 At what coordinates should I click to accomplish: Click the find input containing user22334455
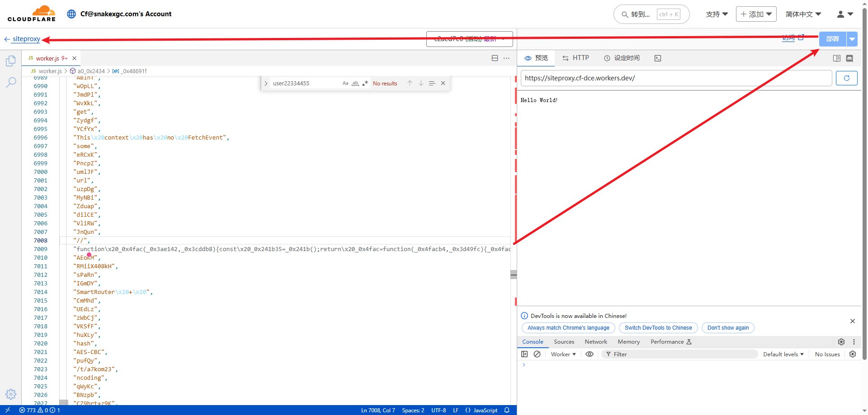[x=306, y=83]
